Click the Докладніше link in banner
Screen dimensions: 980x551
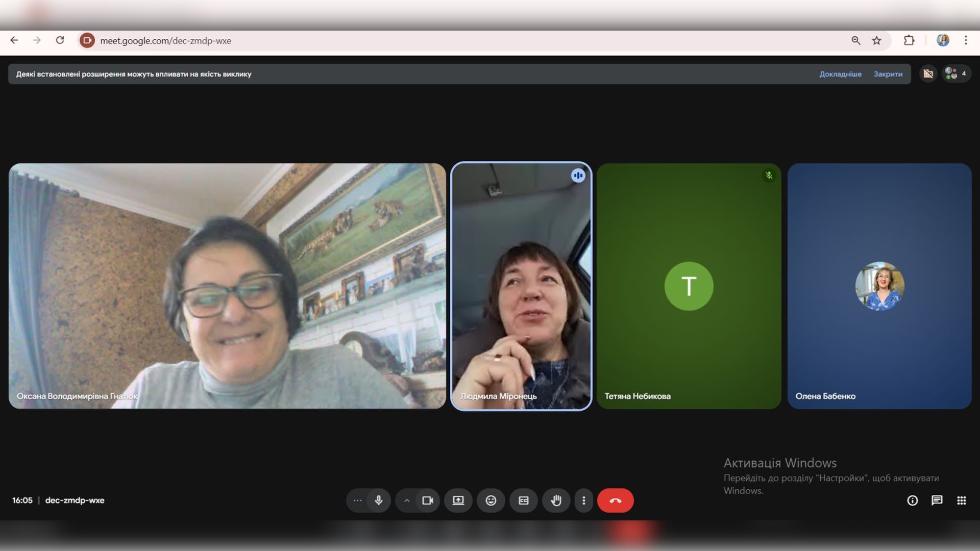840,74
